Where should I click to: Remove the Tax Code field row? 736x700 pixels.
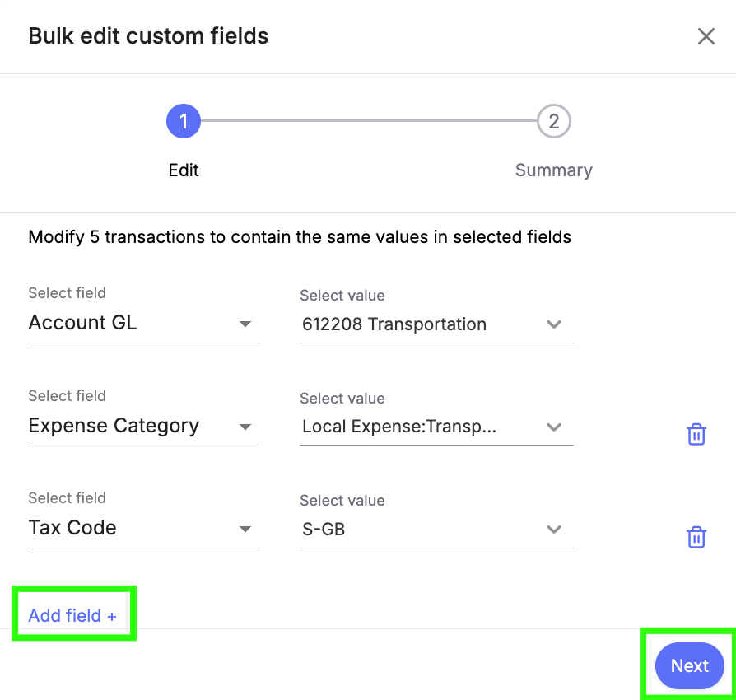[x=696, y=537]
